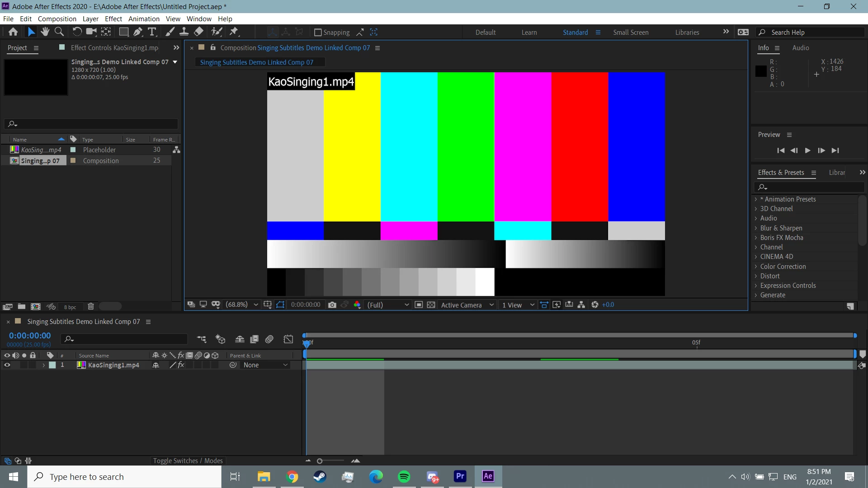This screenshot has width=868, height=488.
Task: Open Spotify from the taskbar
Action: click(404, 477)
